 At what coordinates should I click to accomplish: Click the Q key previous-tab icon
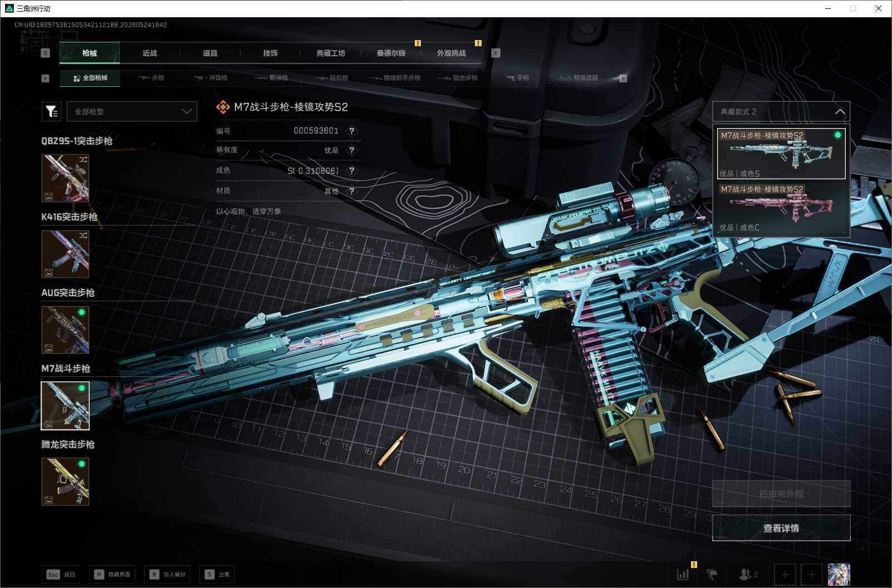(x=46, y=53)
